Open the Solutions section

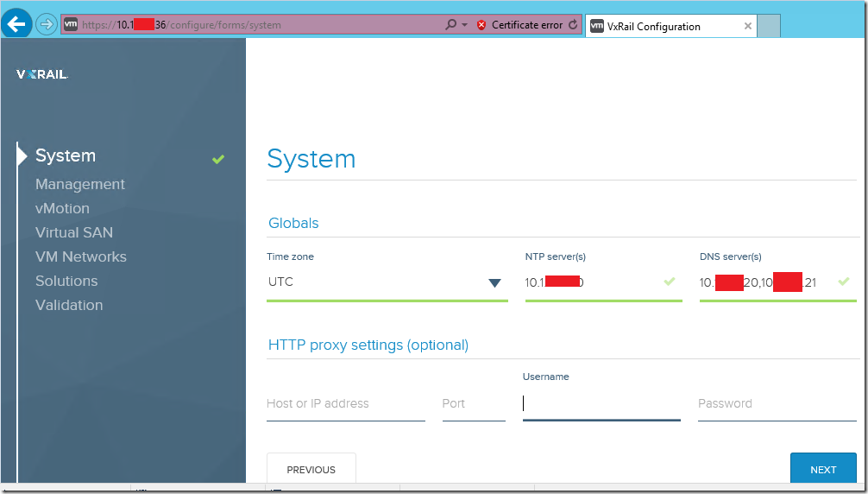[66, 281]
